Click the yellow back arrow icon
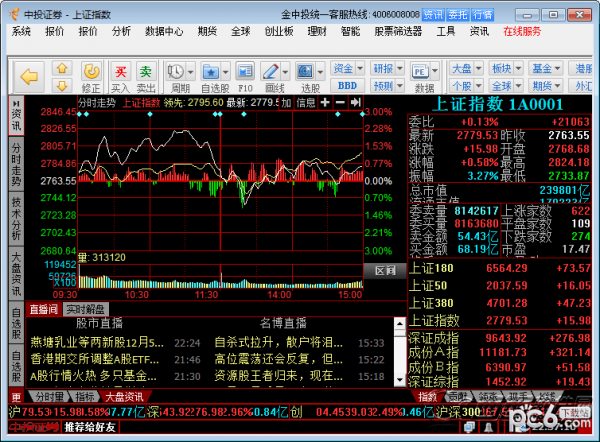Image resolution: width=600 pixels, height=442 pixels. [x=29, y=77]
